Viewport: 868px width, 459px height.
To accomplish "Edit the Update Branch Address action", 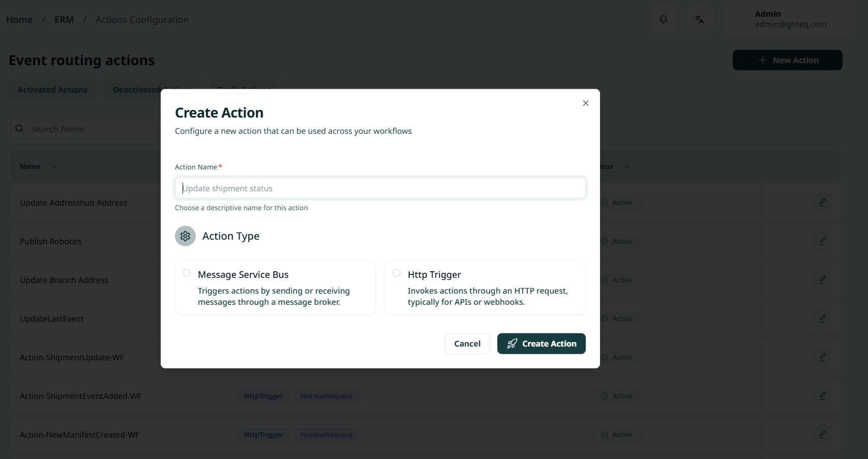I will [822, 280].
